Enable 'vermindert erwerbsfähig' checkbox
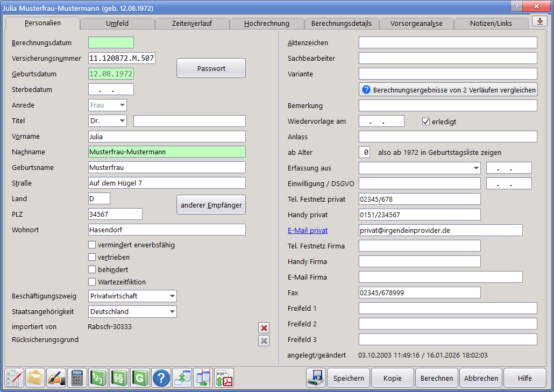Screen dimensions: 554x392 point(92,245)
